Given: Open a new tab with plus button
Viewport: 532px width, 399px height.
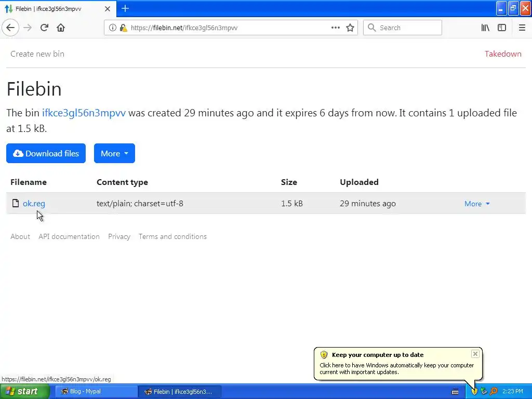Looking at the screenshot, I should click(125, 8).
